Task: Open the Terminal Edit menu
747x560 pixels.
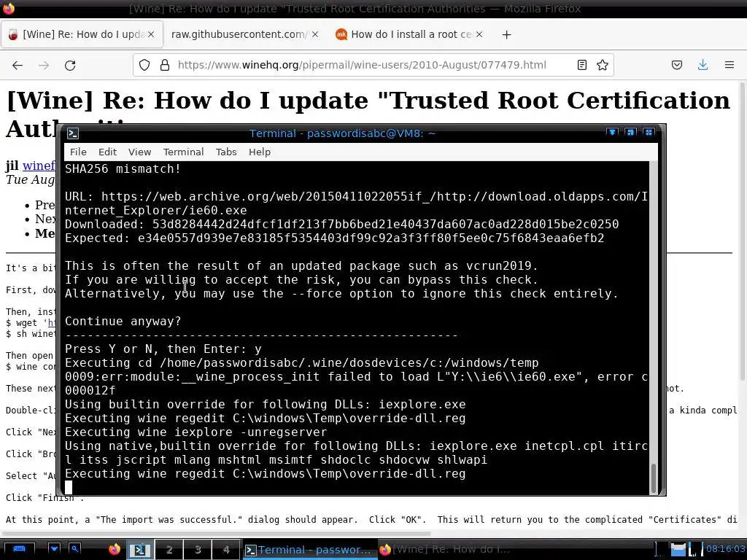Action: click(x=107, y=152)
